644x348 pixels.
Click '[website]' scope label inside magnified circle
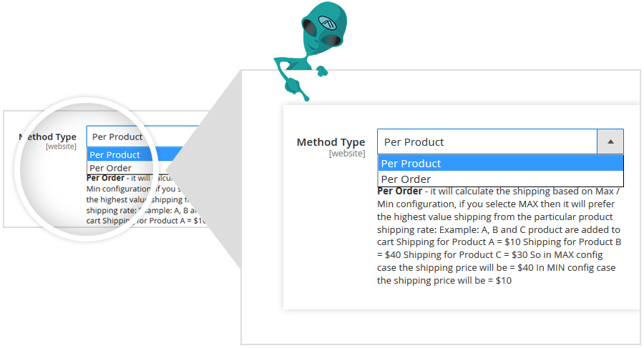pyautogui.click(x=61, y=146)
